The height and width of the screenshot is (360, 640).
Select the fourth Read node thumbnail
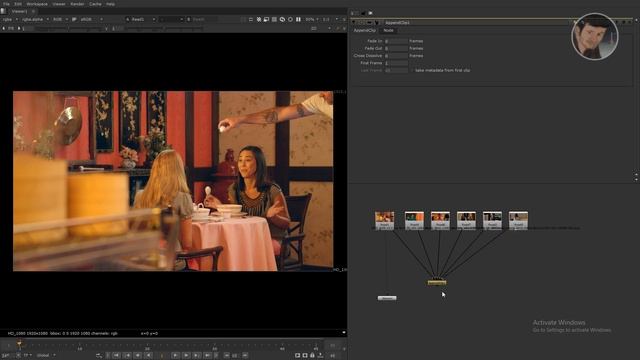[x=467, y=220]
